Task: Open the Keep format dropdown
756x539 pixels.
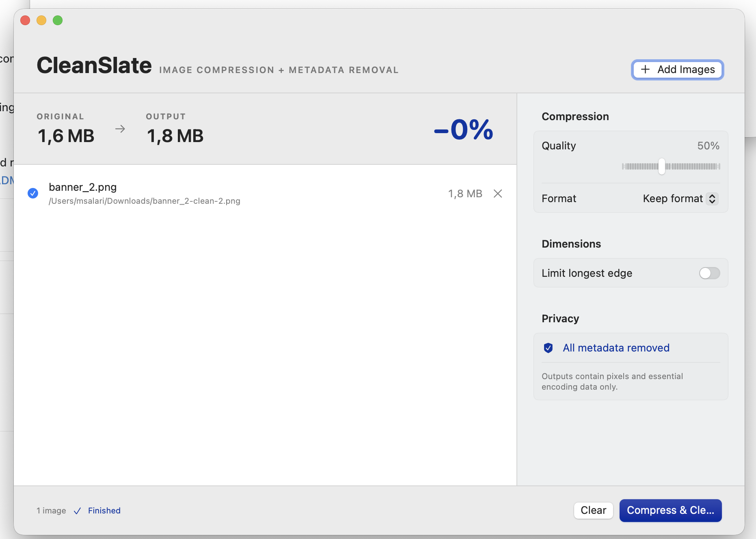Action: (680, 198)
